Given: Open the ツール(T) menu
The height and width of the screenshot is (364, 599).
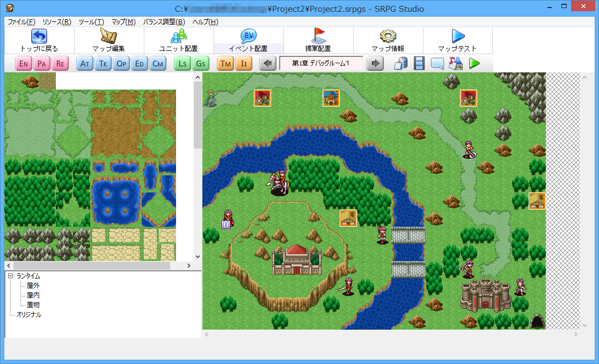Looking at the screenshot, I should 91,22.
